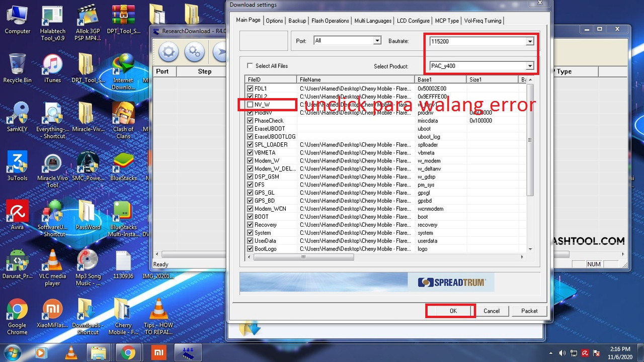The image size is (644, 362).
Task: Click the volume icon in system tray
Action: (x=562, y=353)
